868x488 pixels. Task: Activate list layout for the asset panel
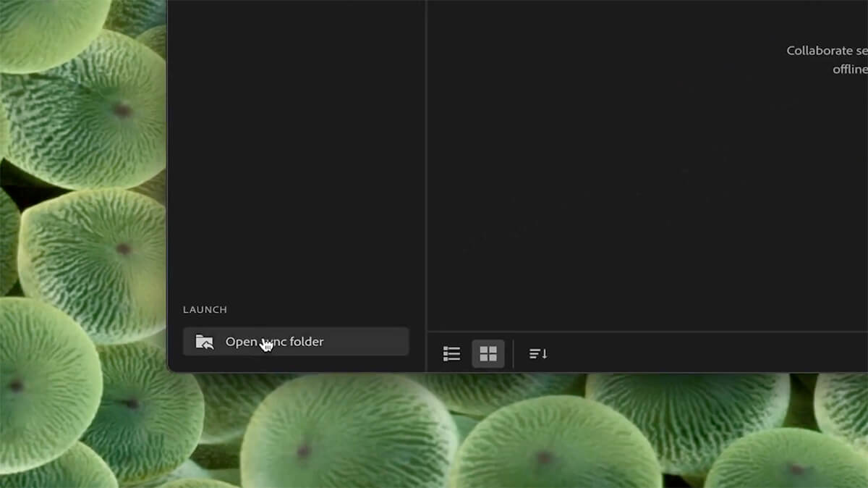point(451,353)
